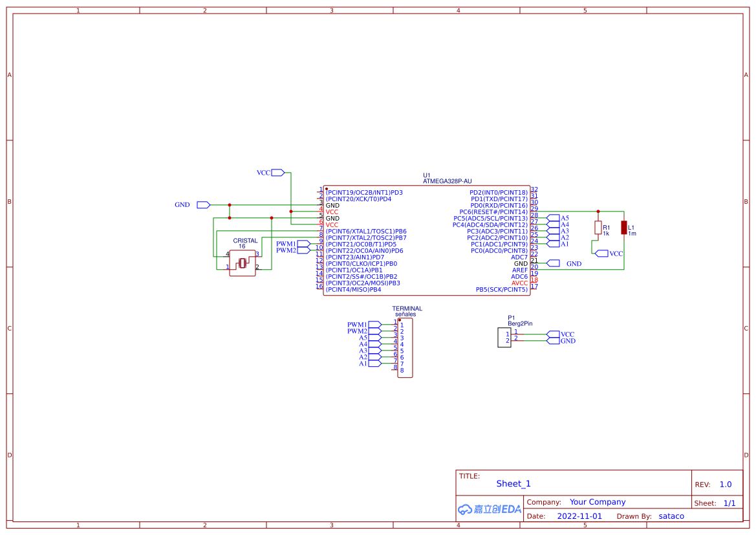The width and height of the screenshot is (756, 535).
Task: Click the GND net flag on the left
Action: 202,204
